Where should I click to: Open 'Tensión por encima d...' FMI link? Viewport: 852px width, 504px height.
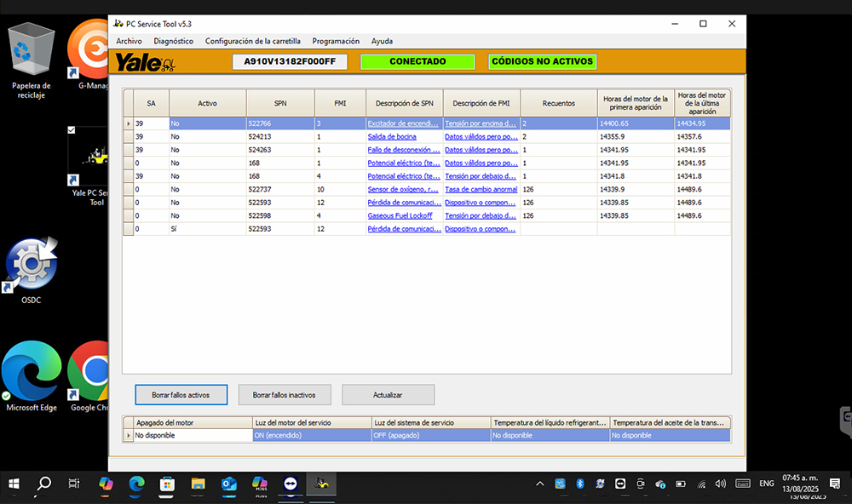pyautogui.click(x=481, y=123)
